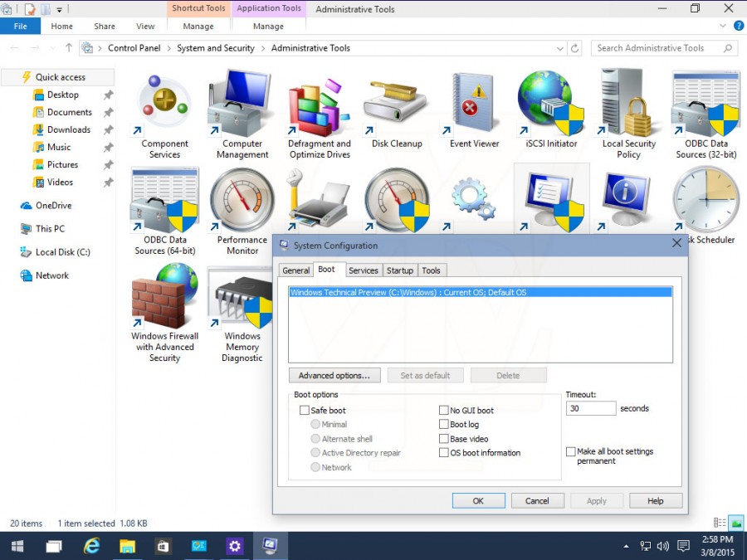747x560 pixels.
Task: Select Windows Firewall with Advanced Security icon
Action: [164, 295]
